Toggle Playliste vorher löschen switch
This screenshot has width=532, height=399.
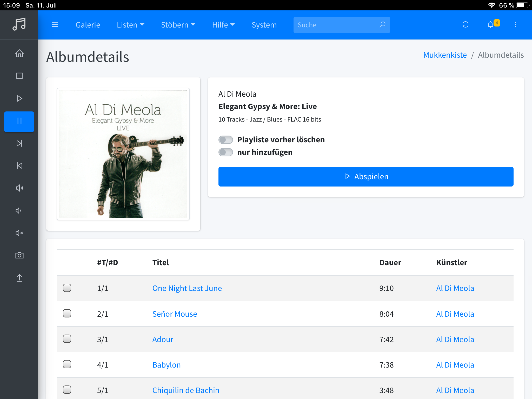tap(225, 140)
